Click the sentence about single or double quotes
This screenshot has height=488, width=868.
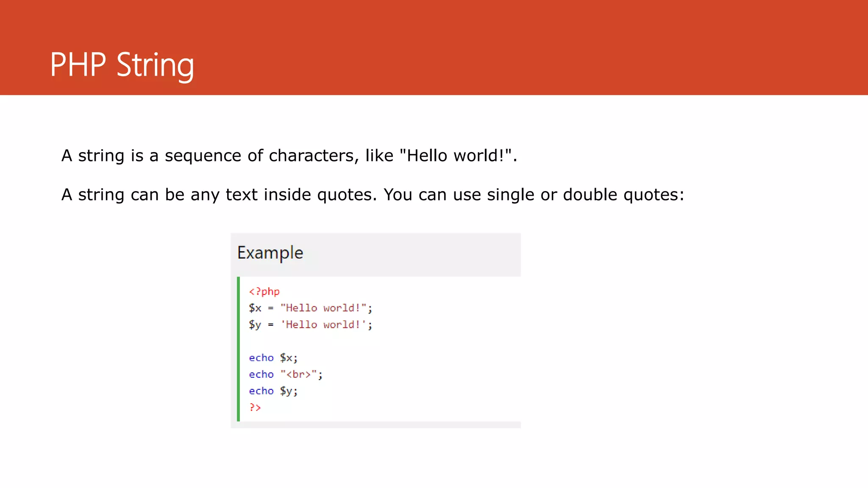click(x=372, y=195)
